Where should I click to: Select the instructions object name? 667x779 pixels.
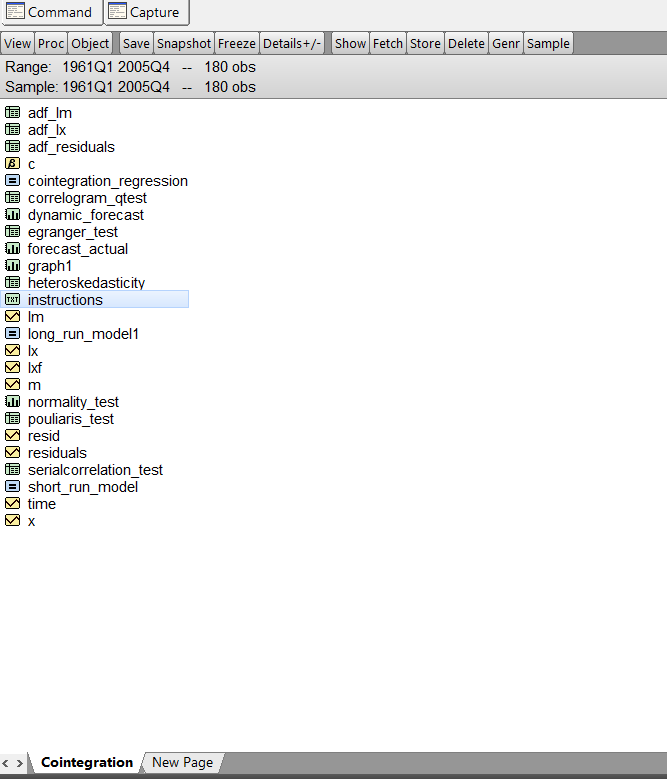65,300
